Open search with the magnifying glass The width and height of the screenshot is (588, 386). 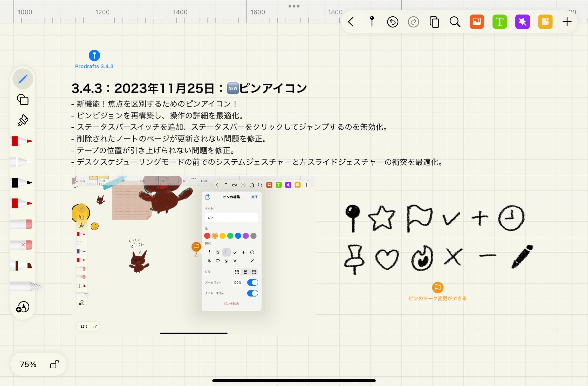pos(455,22)
